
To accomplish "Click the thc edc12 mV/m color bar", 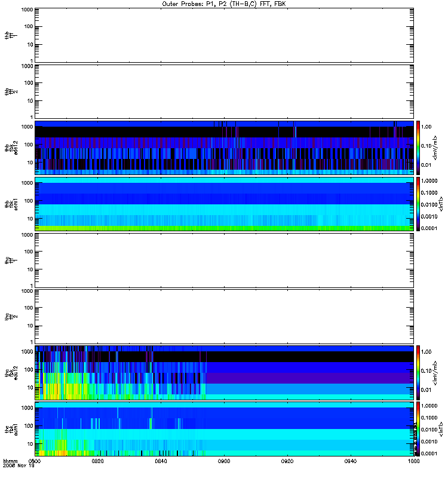I will (418, 372).
